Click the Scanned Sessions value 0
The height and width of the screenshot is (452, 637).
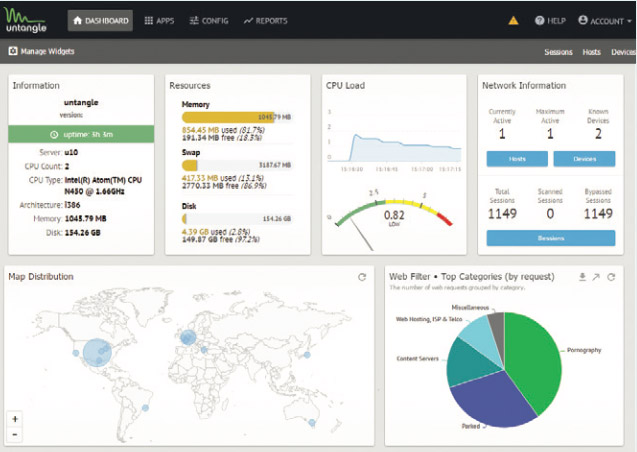coord(550,214)
